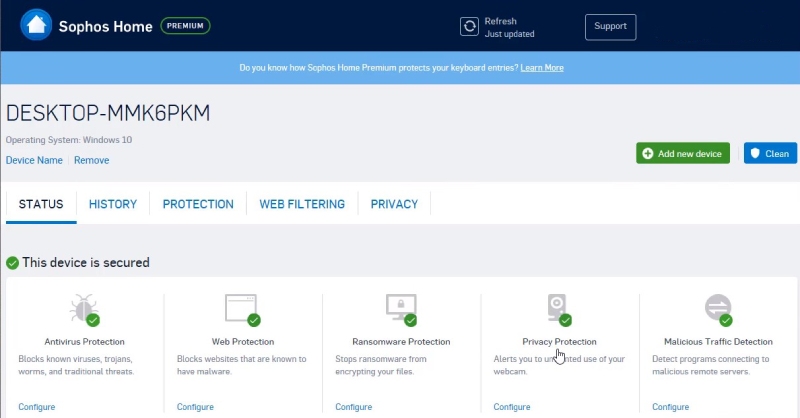Click the 'Privacy Protection' heading

click(559, 341)
